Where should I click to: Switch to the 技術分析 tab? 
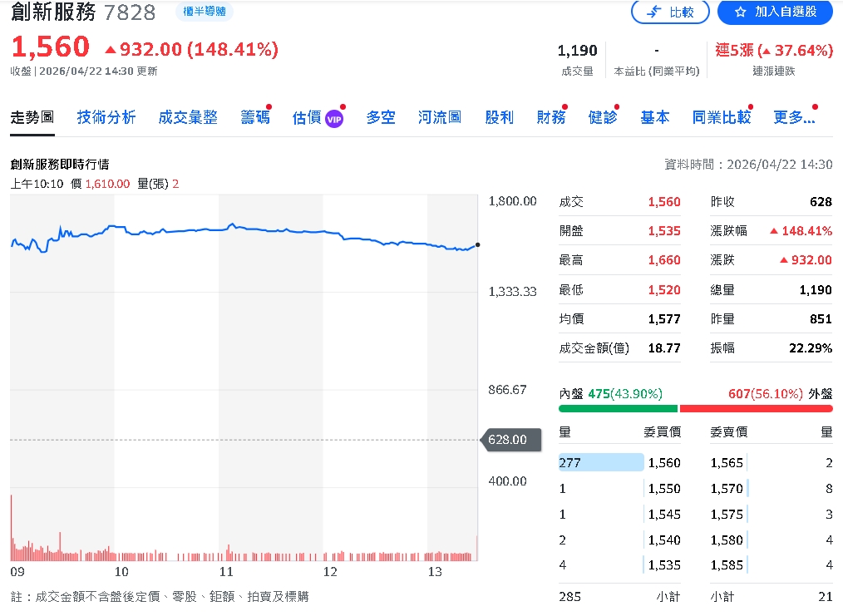tap(106, 117)
